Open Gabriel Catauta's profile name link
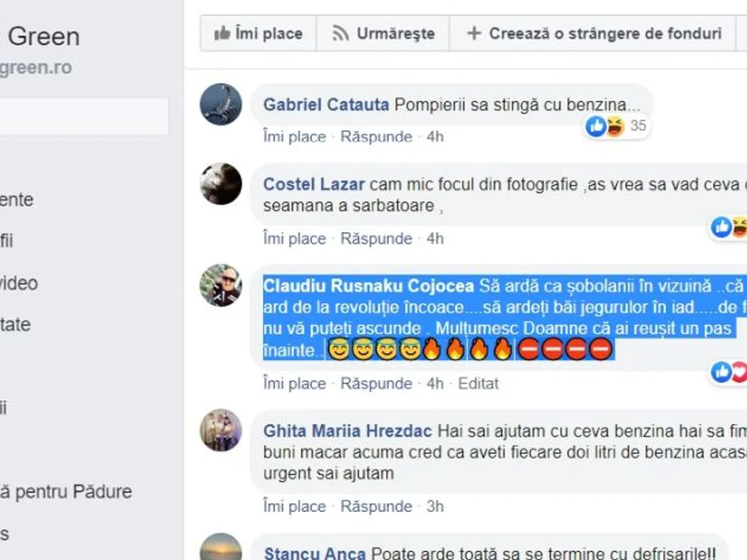 pos(326,105)
